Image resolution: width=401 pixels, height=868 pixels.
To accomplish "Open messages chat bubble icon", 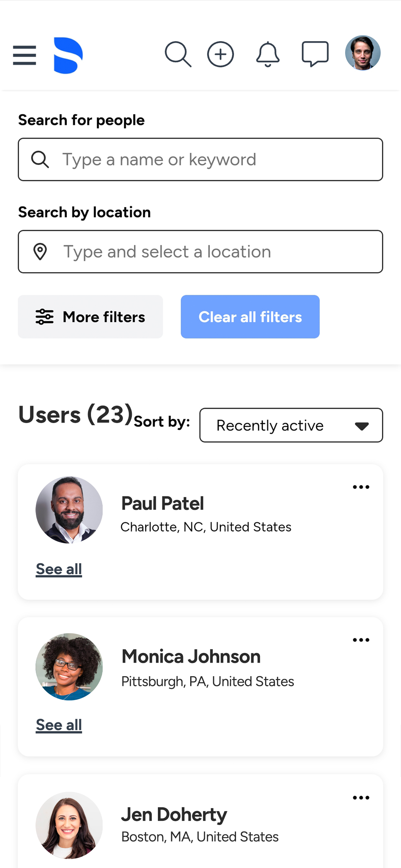I will [315, 54].
